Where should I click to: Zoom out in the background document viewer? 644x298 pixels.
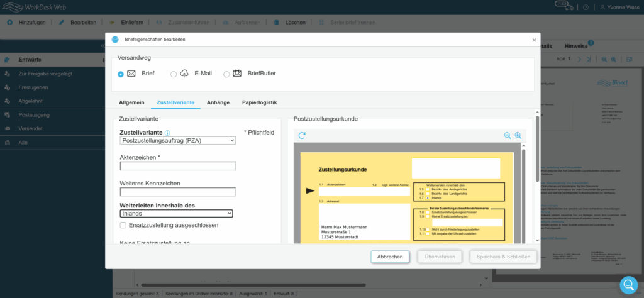(x=604, y=59)
